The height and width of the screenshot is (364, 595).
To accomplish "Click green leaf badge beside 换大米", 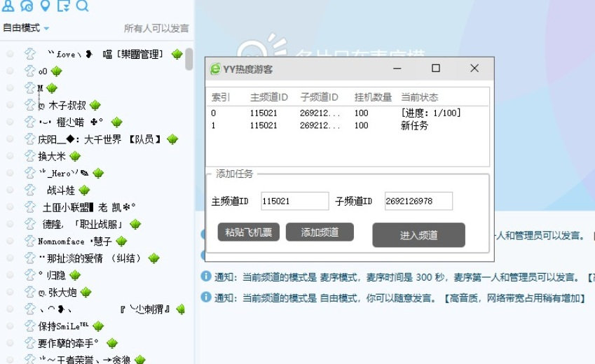I will [75, 156].
